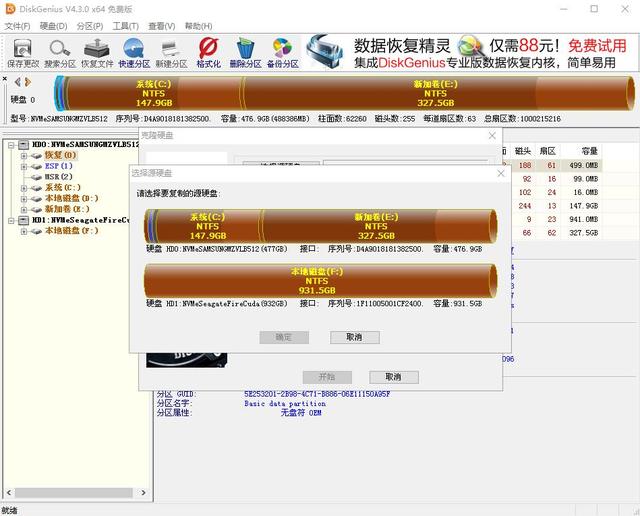Open the 硬盘(D) menu
640x516 pixels.
53,26
